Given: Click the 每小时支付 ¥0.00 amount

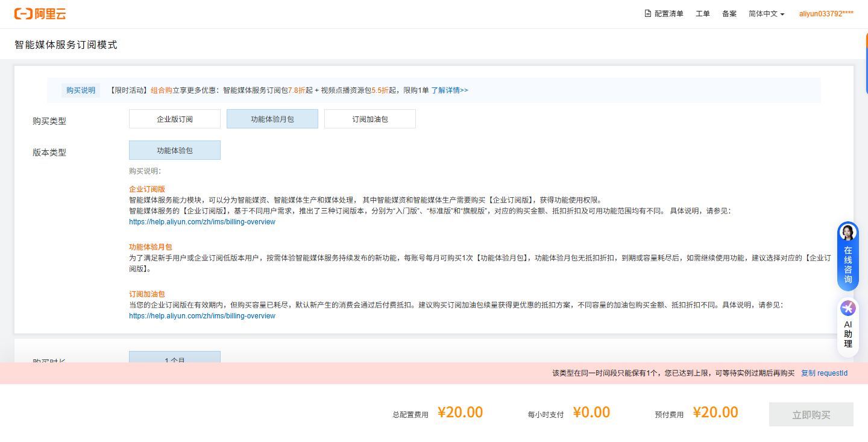Looking at the screenshot, I should point(591,412).
